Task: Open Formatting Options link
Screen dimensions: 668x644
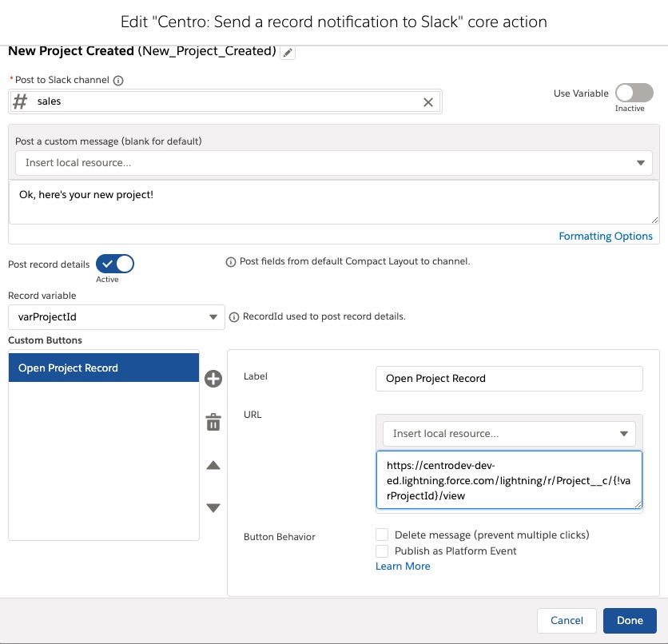Action: [x=606, y=236]
